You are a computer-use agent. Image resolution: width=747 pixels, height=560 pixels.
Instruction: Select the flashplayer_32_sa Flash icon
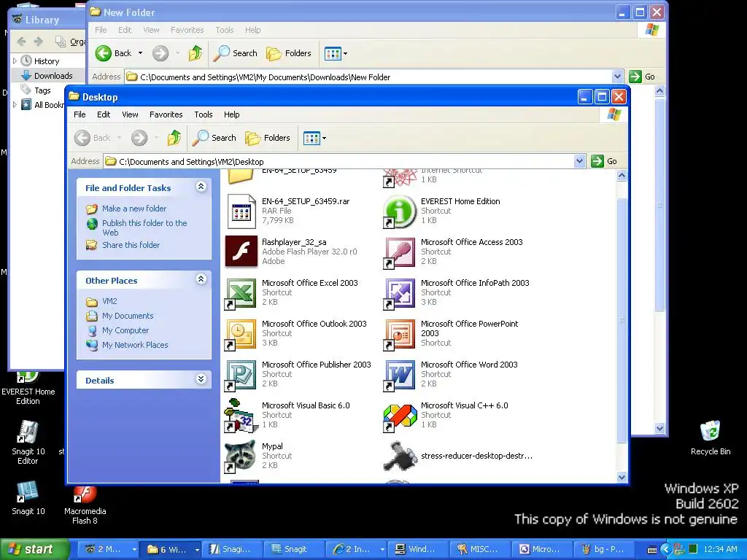coord(241,252)
